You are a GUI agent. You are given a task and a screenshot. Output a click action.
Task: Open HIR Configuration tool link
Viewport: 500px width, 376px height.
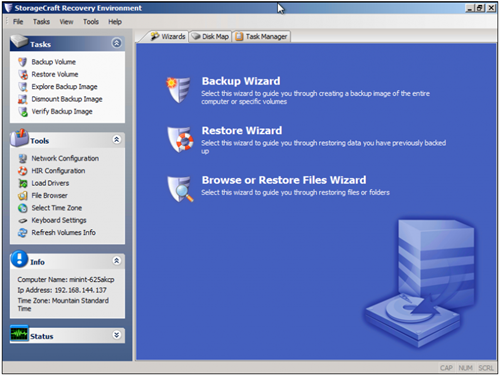point(58,171)
